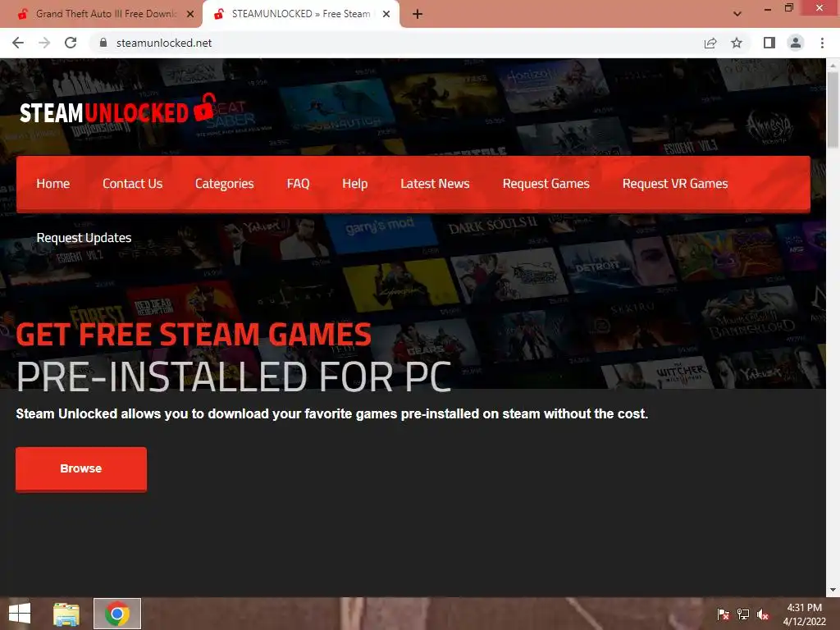Image resolution: width=840 pixels, height=630 pixels.
Task: Open Request VR Games
Action: [x=675, y=184]
